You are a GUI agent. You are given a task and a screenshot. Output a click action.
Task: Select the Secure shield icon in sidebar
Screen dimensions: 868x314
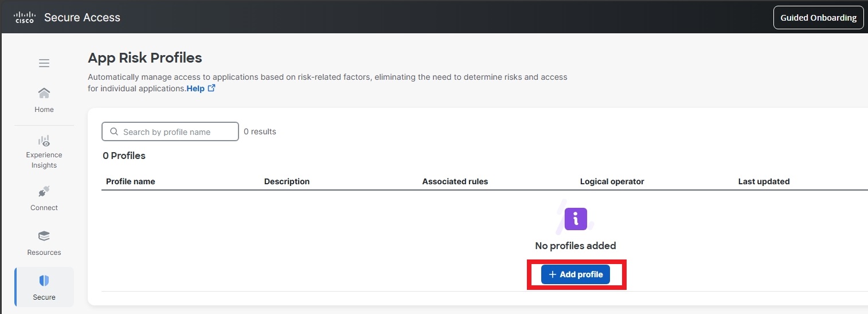(x=44, y=281)
